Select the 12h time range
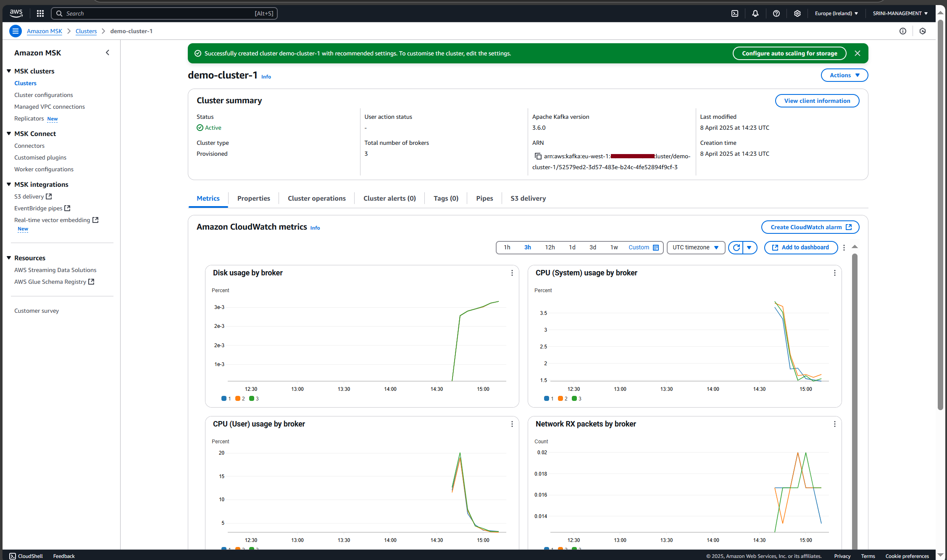 point(550,248)
